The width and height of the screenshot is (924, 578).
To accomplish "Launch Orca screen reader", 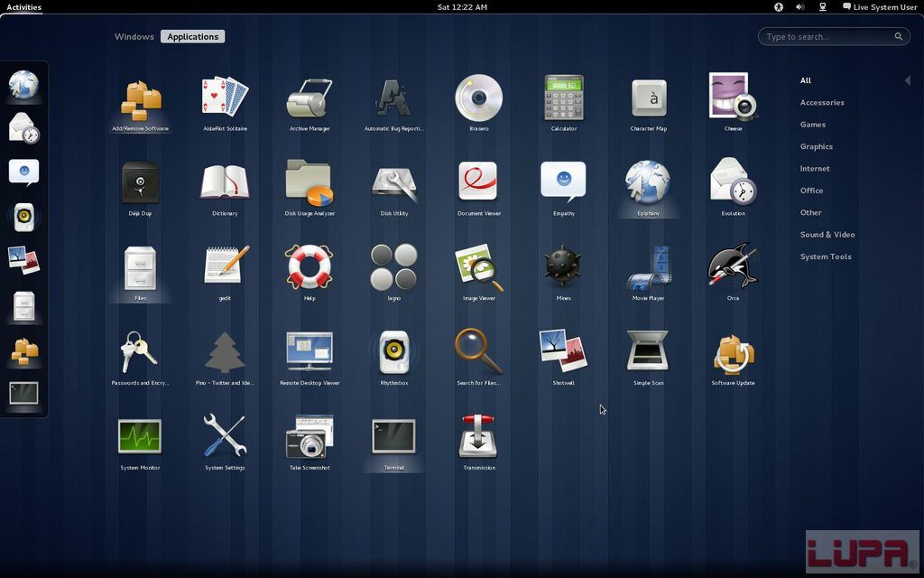I will (733, 273).
